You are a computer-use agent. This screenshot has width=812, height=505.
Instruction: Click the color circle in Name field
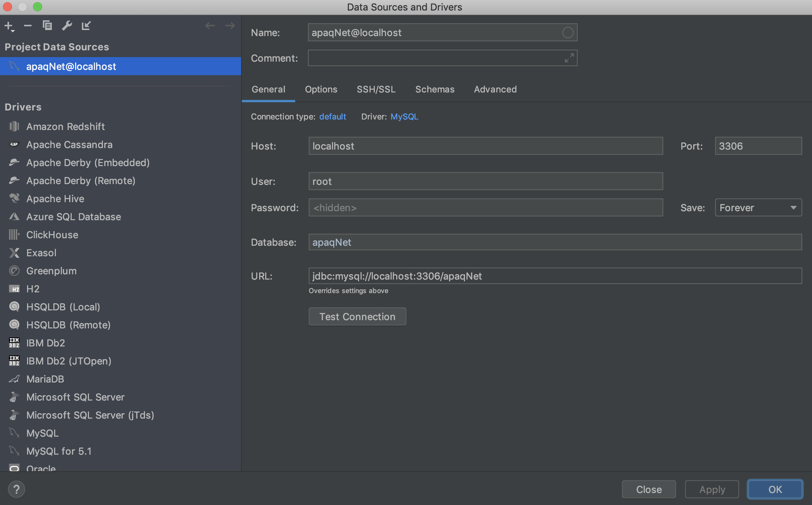tap(567, 33)
